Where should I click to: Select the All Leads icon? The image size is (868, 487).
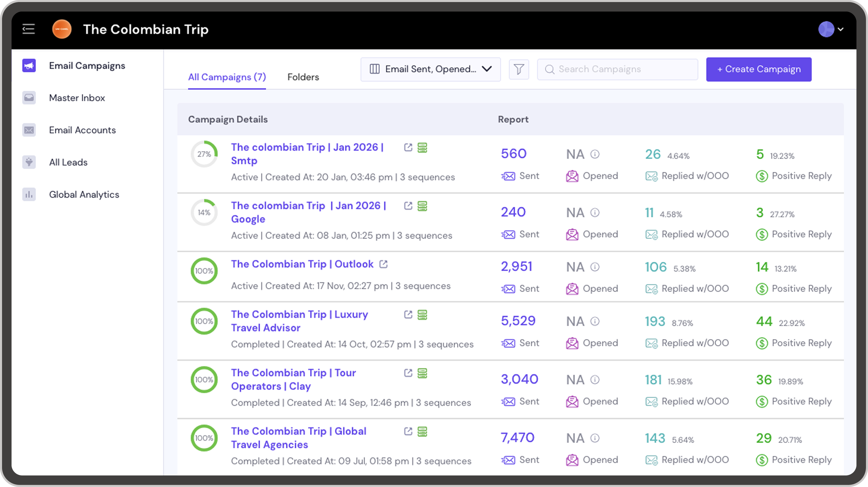29,162
